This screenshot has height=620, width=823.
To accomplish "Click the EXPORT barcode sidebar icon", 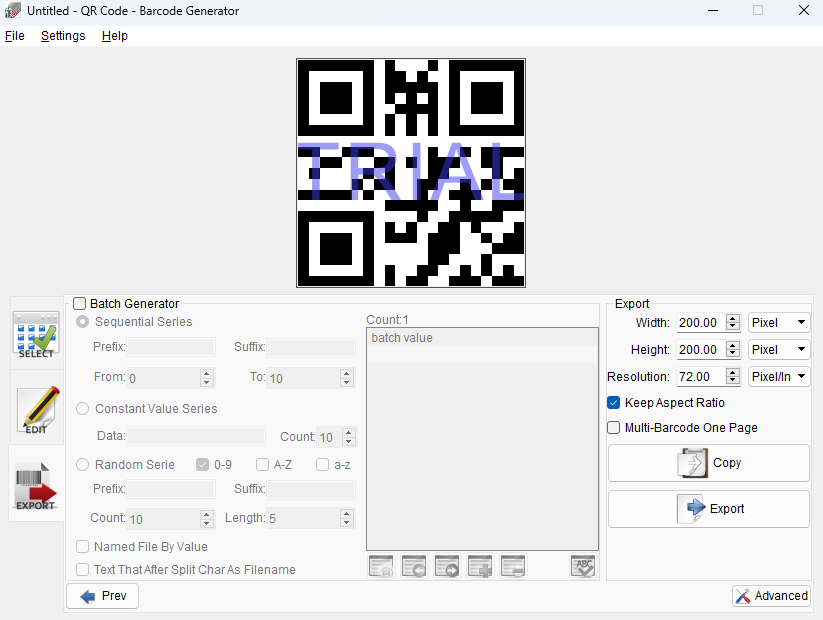I will coord(37,483).
